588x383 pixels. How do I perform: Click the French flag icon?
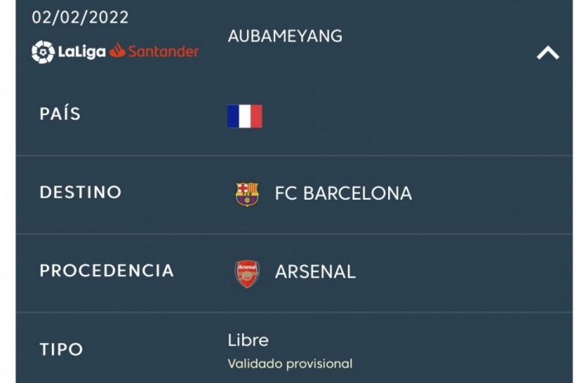pos(245,116)
